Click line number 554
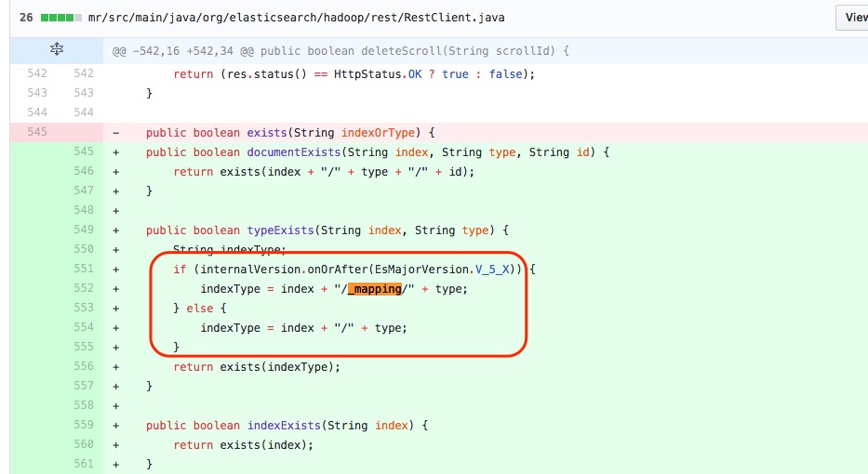This screenshot has width=868, height=474. coord(84,327)
